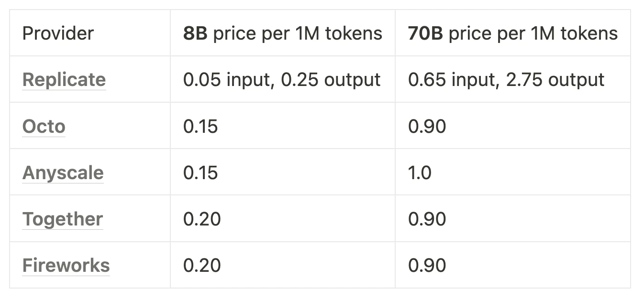Click Anyscale's 1.0 70B price cell
Viewport: 644px width, 300px height.
[420, 172]
